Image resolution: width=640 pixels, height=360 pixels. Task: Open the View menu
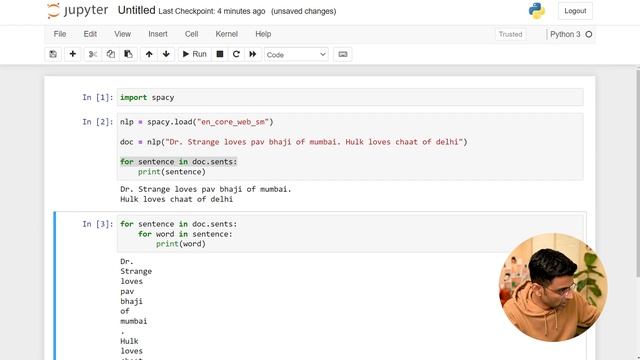[122, 34]
